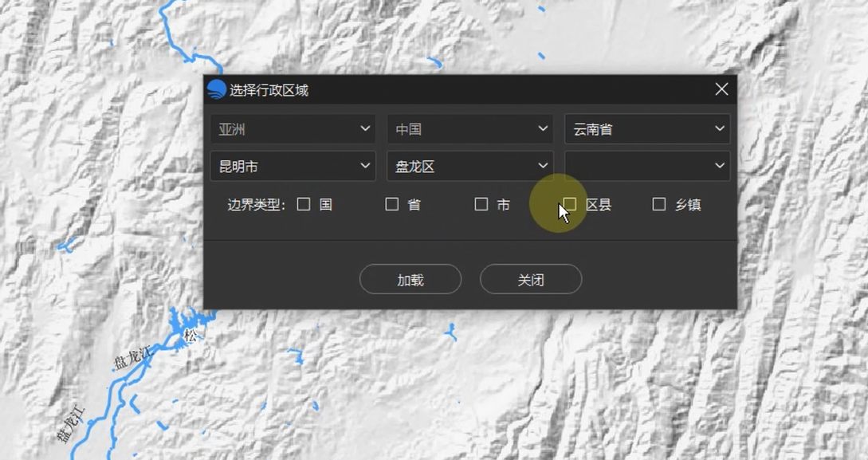Open the 盘龙区 district dropdown
The image size is (868, 460).
tap(470, 166)
